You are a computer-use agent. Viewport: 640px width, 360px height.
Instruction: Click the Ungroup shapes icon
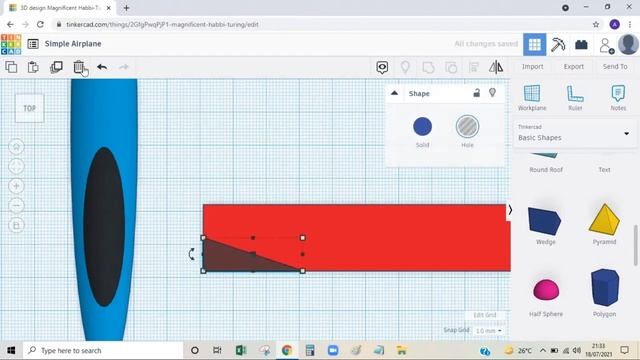pos(451,67)
